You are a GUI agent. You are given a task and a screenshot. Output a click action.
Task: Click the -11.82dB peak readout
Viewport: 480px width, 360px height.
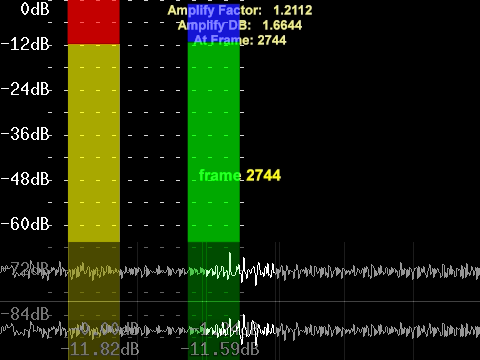(100, 349)
